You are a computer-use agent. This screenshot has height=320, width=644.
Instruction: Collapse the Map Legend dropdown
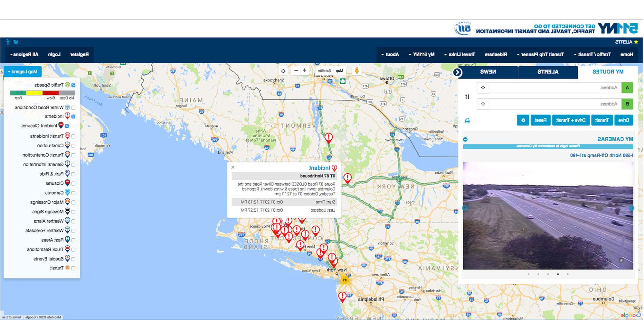(x=23, y=72)
